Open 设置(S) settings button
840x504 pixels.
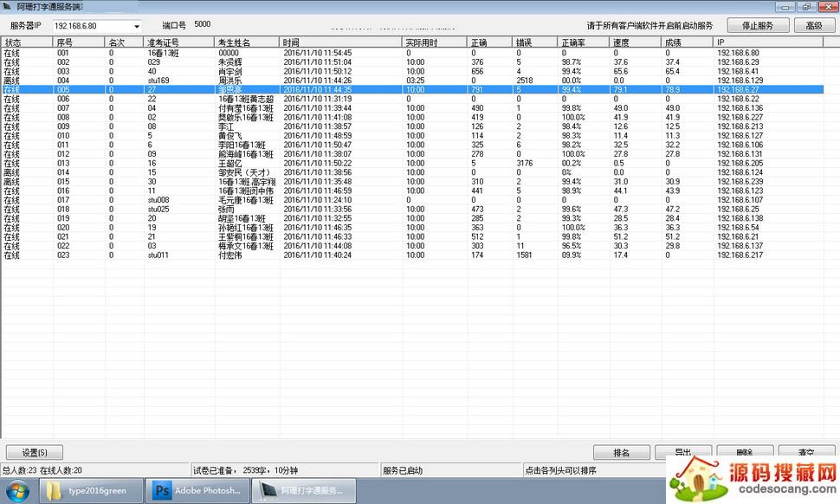coord(35,452)
